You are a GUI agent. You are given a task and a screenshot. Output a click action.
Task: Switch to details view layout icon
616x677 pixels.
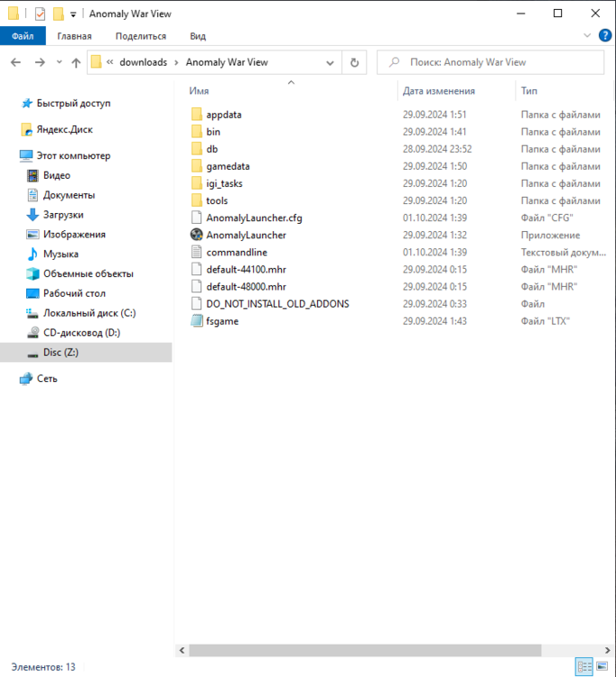584,667
